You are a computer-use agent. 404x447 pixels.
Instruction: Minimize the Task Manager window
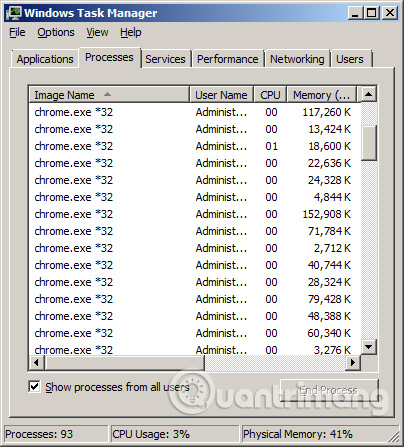[x=355, y=13]
